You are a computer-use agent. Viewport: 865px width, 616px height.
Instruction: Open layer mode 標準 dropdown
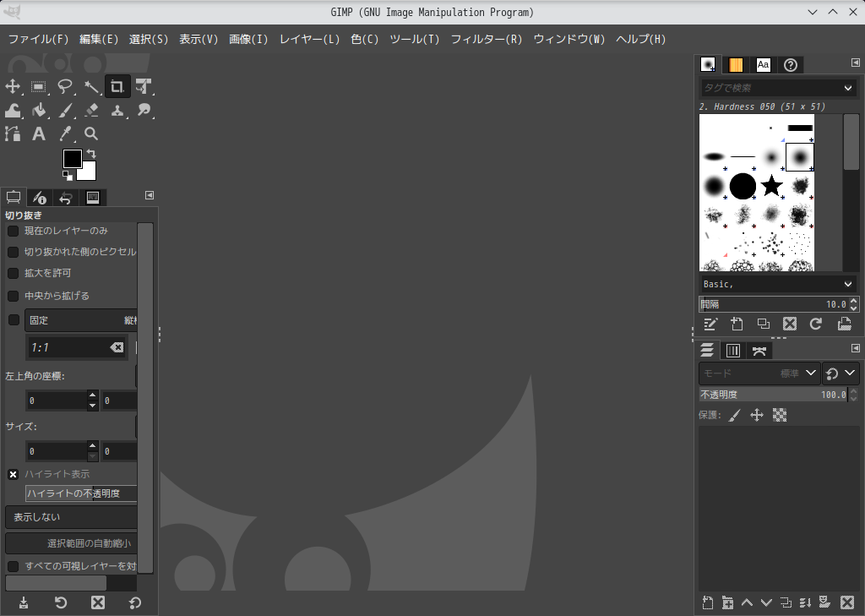click(x=759, y=373)
